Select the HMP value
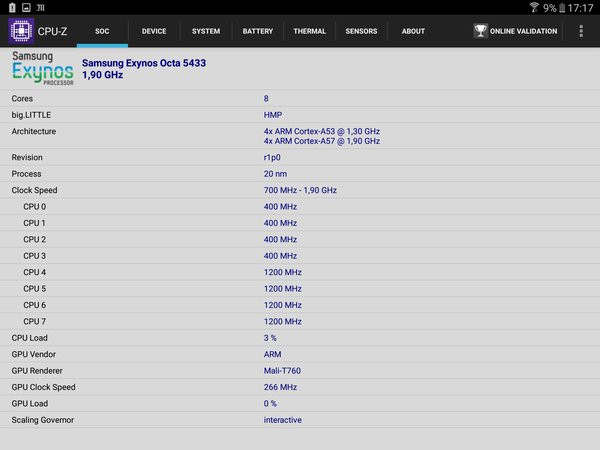The image size is (600, 450). [273, 115]
